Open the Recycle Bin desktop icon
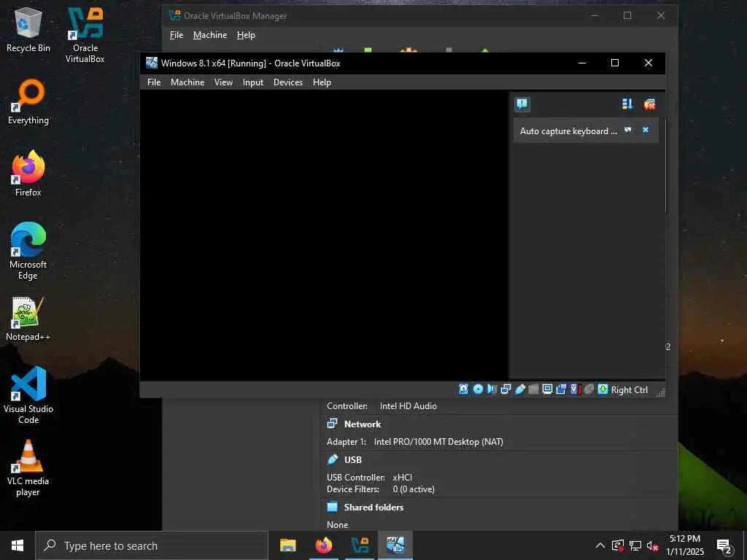Viewport: 747px width, 560px height. pyautogui.click(x=28, y=29)
